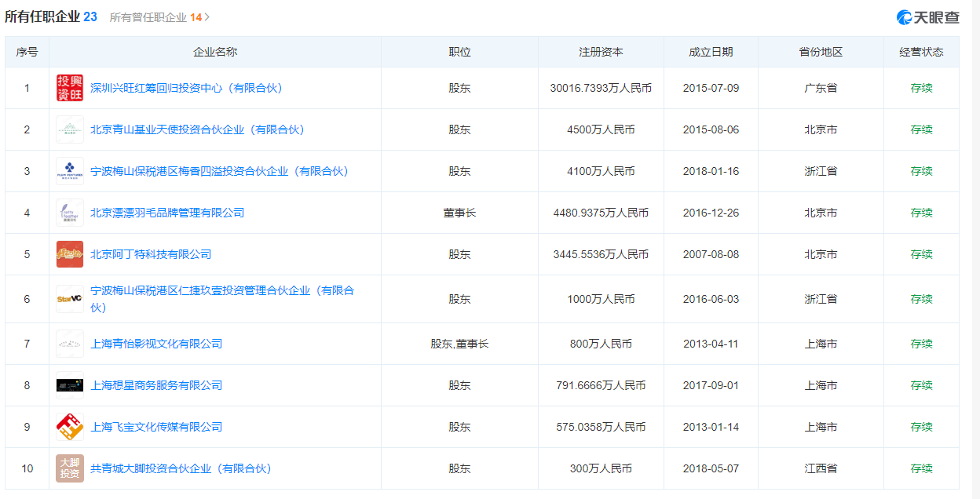The height and width of the screenshot is (499, 980).
Task: Click the 职位 column header
Action: pos(459,52)
